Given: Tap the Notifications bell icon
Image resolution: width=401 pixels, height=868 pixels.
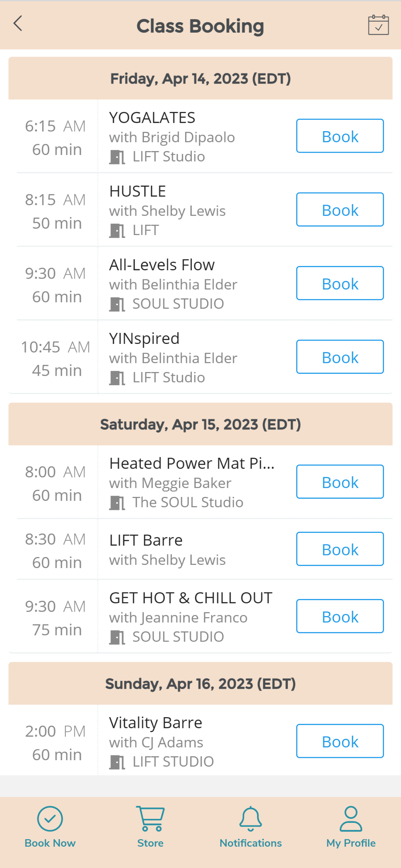Looking at the screenshot, I should point(250,819).
